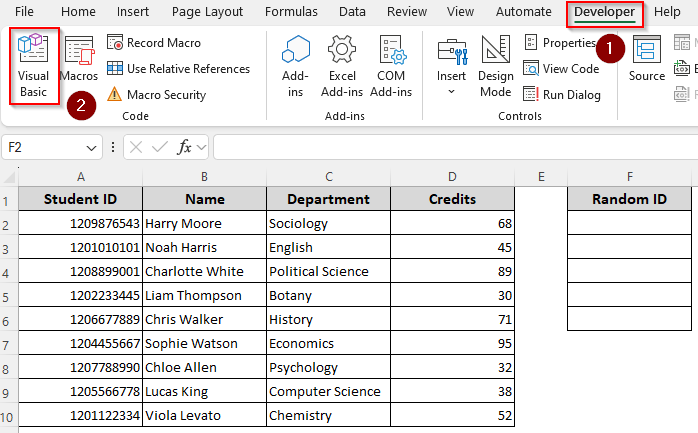Screen dimensions: 698x433
Task: Open the Add-ins button
Action: tap(295, 66)
